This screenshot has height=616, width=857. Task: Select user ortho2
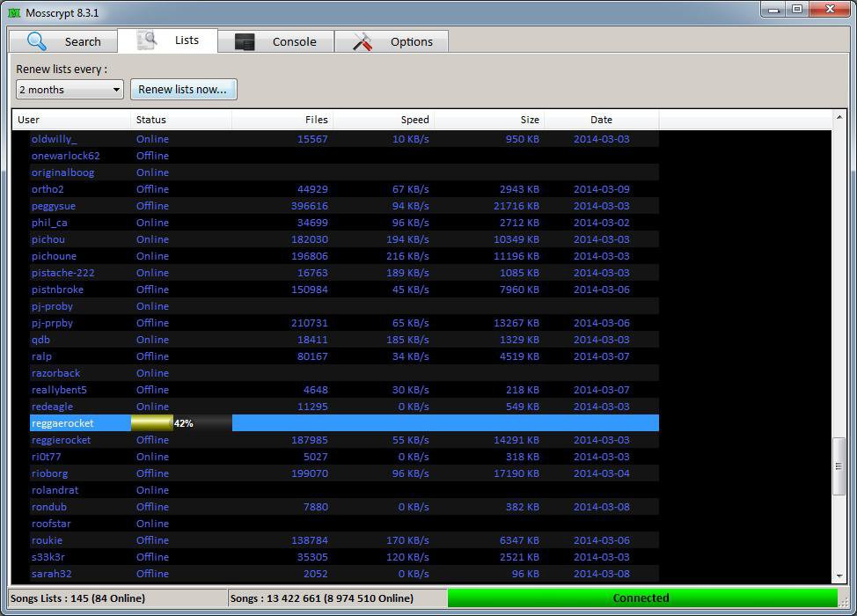[48, 189]
